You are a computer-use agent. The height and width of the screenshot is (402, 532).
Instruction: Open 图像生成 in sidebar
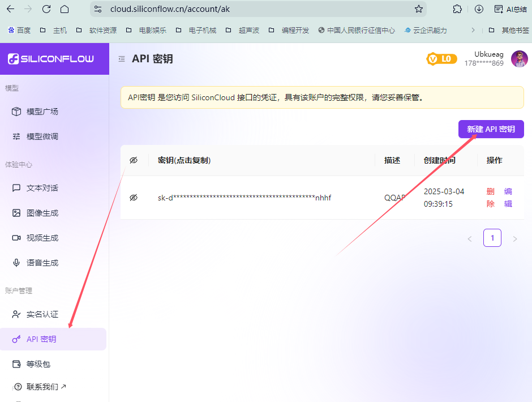35,213
